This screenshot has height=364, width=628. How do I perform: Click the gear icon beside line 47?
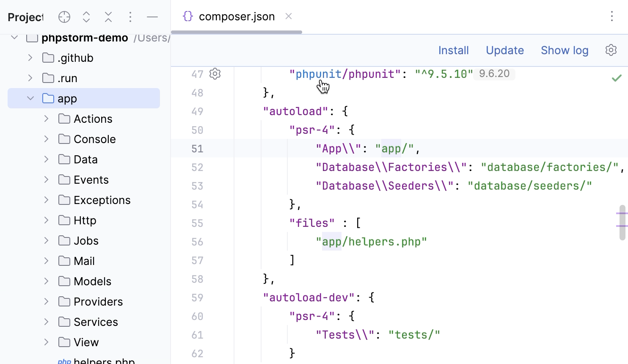[x=215, y=74]
